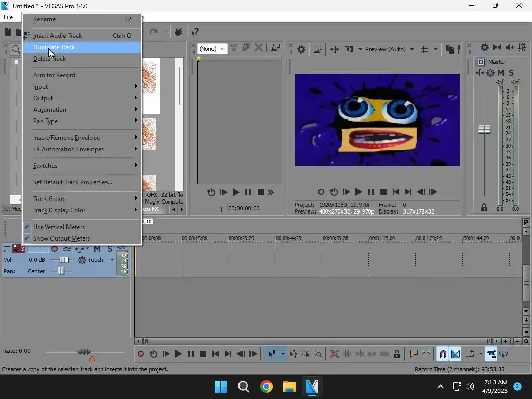Open Master Bus audio properties gear
The image size is (532, 399).
pyautogui.click(x=485, y=47)
